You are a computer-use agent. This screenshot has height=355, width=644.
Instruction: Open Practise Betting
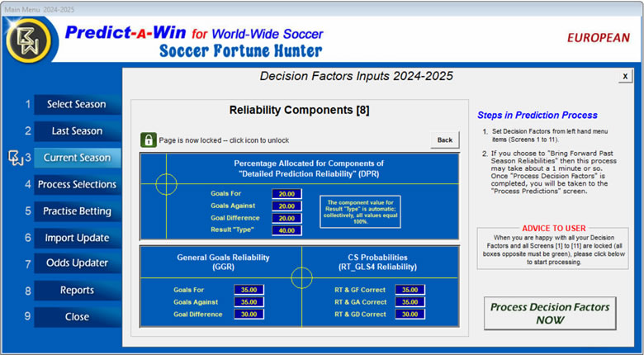pos(78,211)
